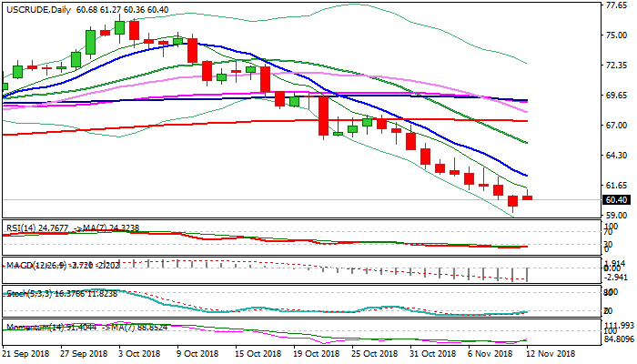
Task: Click the 69.65 price axis level
Action: [617, 96]
